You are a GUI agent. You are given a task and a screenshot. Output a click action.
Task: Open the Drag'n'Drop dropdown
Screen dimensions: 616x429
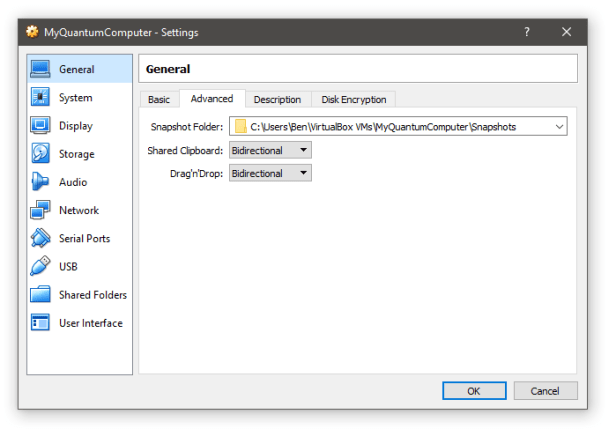tap(270, 173)
